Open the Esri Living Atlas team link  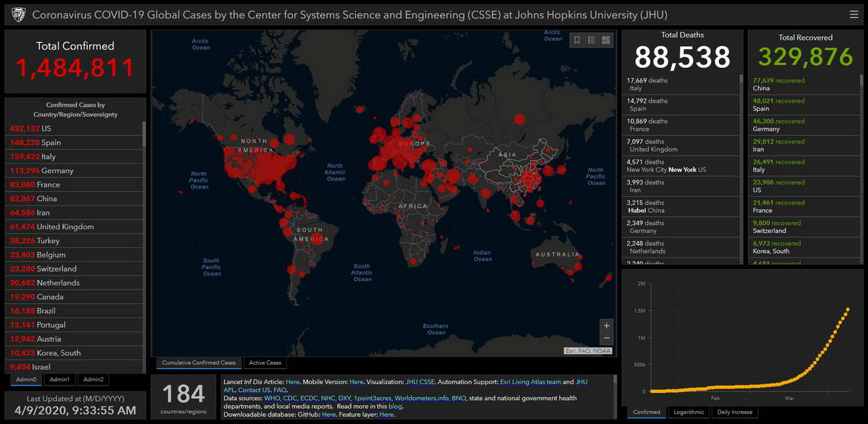click(530, 381)
